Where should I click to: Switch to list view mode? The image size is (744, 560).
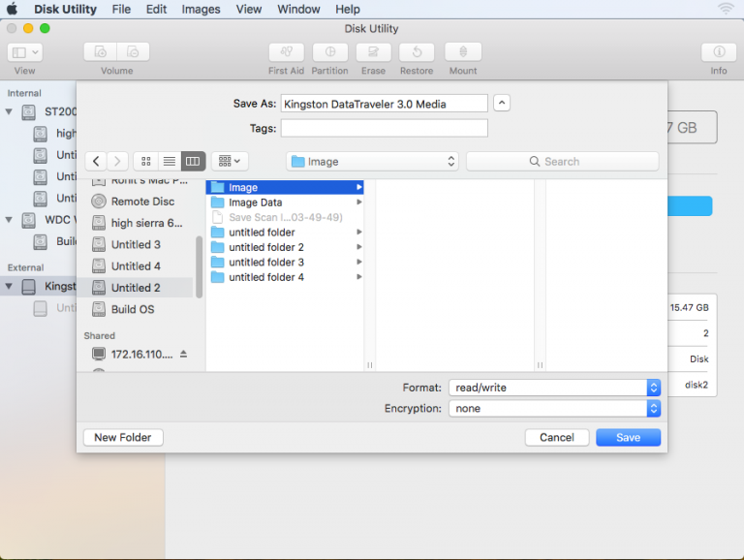[169, 162]
